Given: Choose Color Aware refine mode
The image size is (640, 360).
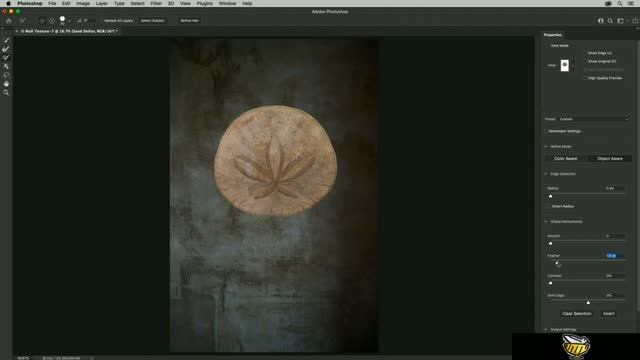Looking at the screenshot, I should (x=566, y=158).
